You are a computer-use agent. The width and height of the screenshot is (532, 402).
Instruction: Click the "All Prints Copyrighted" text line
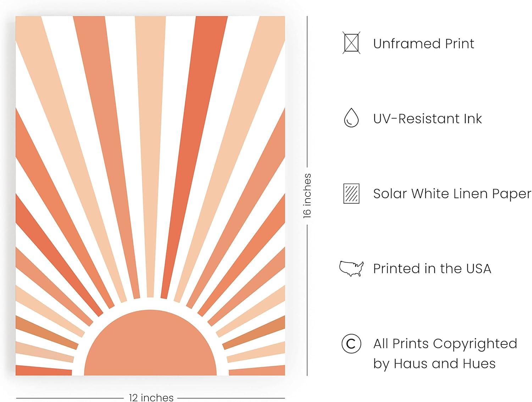pyautogui.click(x=445, y=343)
